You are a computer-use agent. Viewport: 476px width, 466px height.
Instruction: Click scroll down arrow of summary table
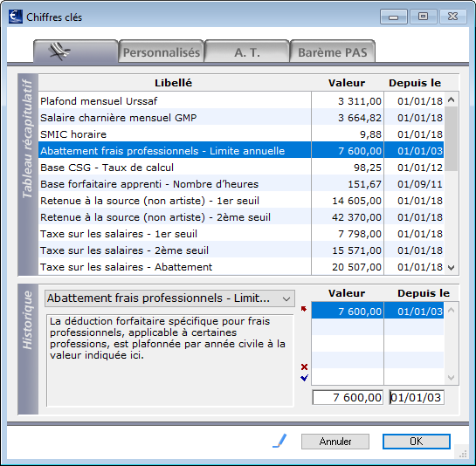(x=451, y=268)
